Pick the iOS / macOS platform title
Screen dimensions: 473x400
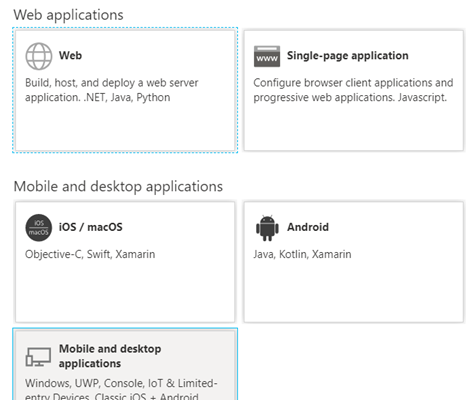(91, 227)
